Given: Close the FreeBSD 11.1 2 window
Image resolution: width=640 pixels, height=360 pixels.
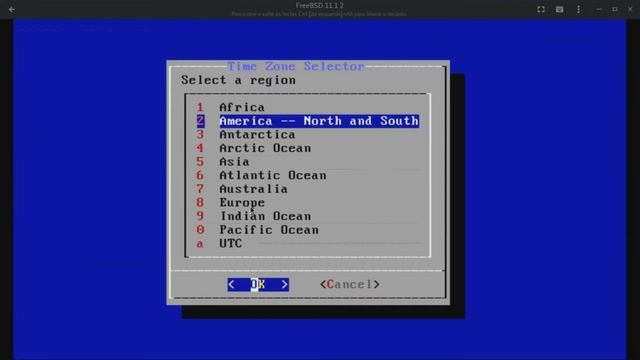Looking at the screenshot, I should [x=630, y=9].
